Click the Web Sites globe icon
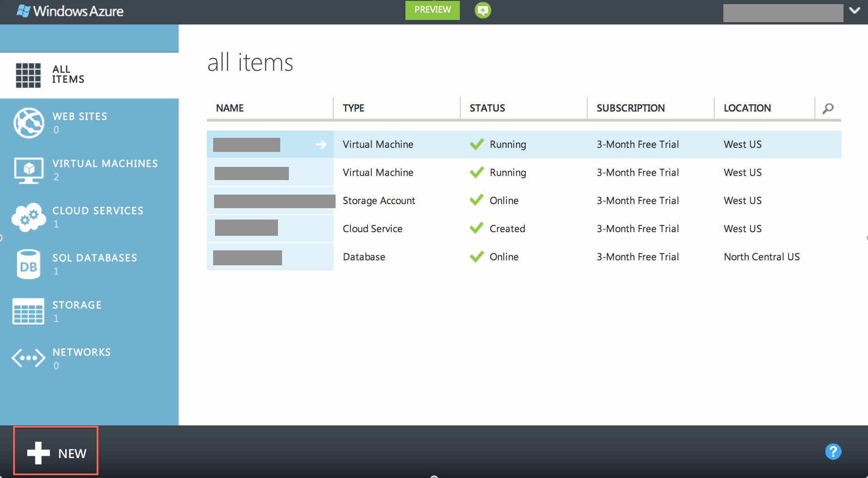Screen dimensions: 868x478 (29, 123)
